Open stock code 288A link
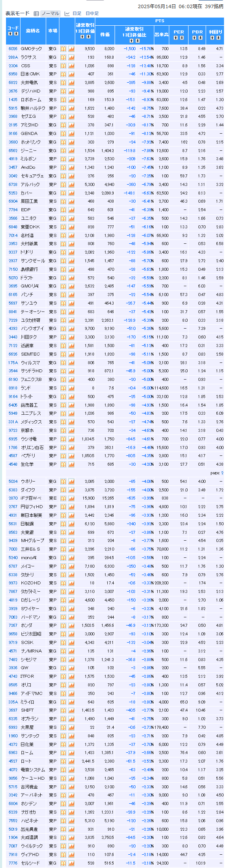 pos(13,57)
